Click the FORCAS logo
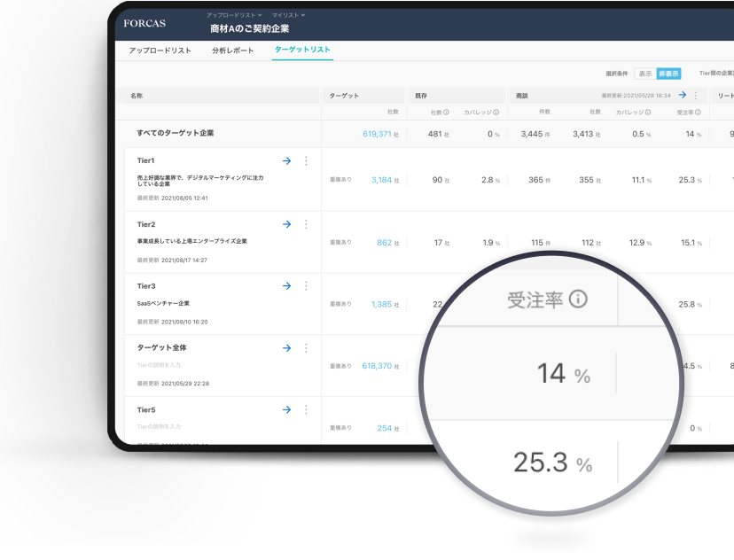This screenshot has height=560, width=734. coord(144,23)
